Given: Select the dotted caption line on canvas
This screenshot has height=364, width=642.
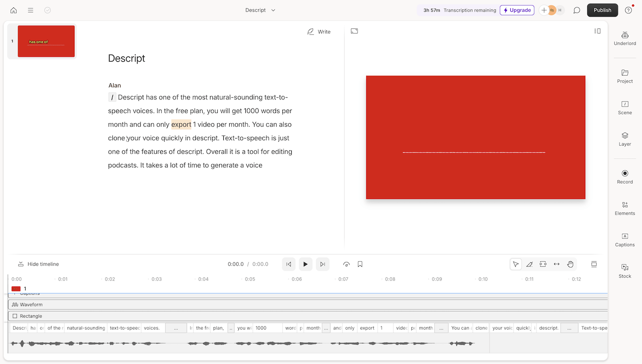Looking at the screenshot, I should point(474,152).
